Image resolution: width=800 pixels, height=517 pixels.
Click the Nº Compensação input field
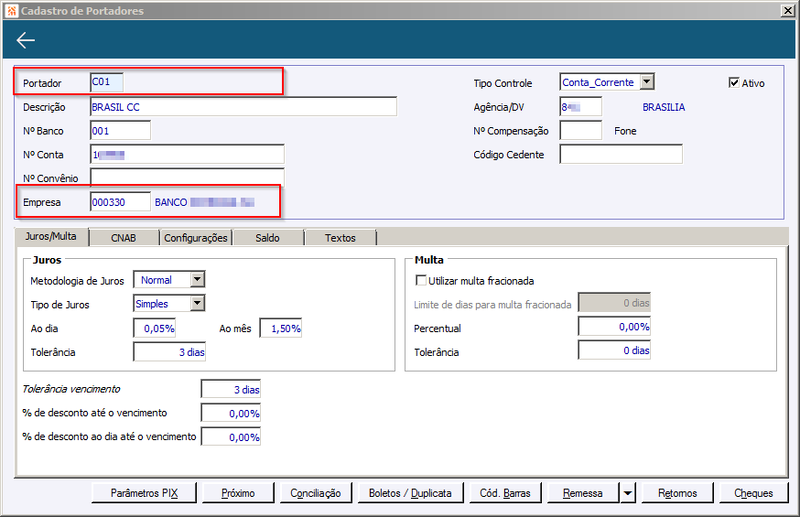click(581, 131)
